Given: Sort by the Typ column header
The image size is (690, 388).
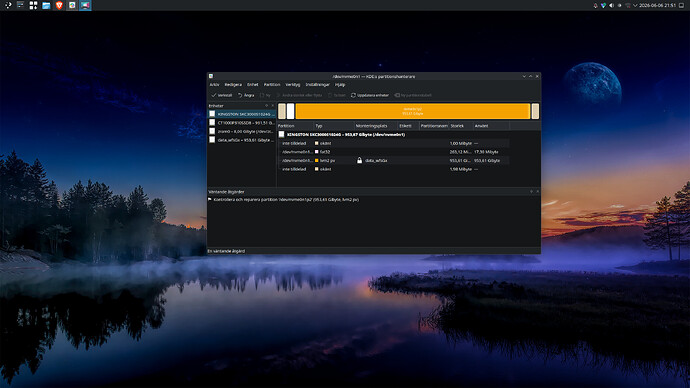Looking at the screenshot, I should tap(334, 126).
